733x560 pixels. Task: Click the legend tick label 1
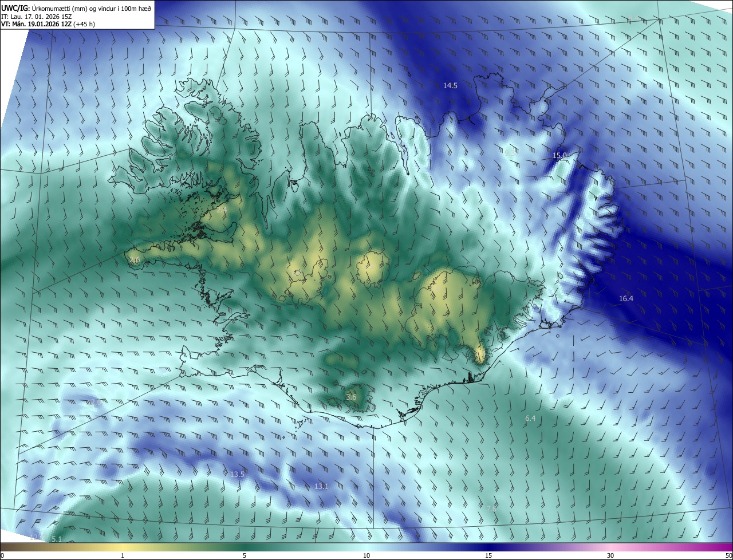123,555
